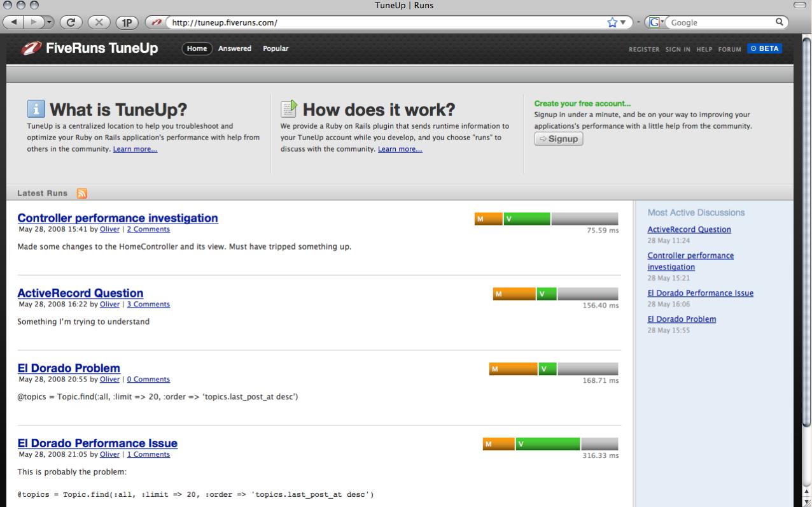Open Oliver's profile on the 21:05 run
Image resolution: width=812 pixels, height=507 pixels.
[109, 455]
